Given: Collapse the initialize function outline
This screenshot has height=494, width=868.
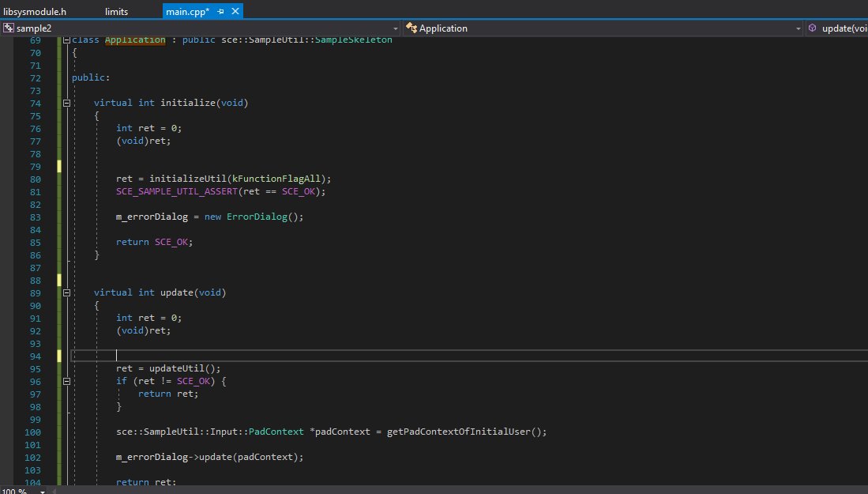Looking at the screenshot, I should [x=66, y=103].
